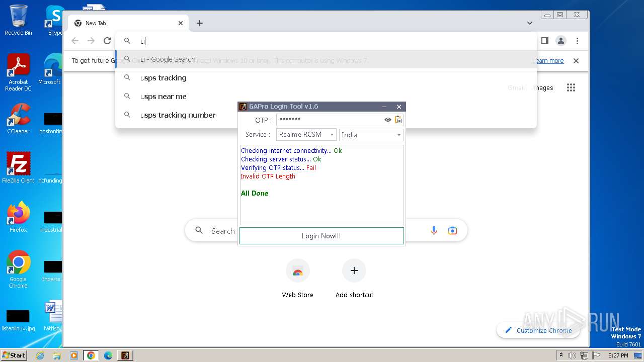Viewport: 644px width, 362px height.
Task: Close the New Tab tab
Action: click(181, 23)
